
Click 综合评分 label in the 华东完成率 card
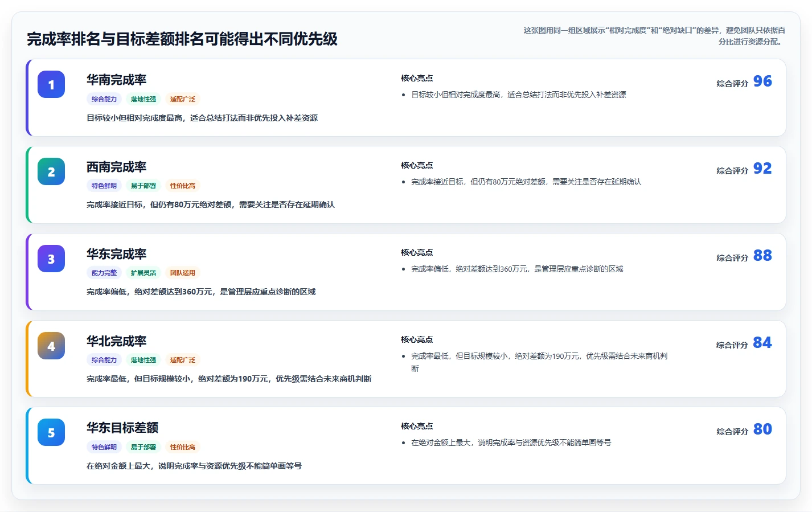click(732, 258)
